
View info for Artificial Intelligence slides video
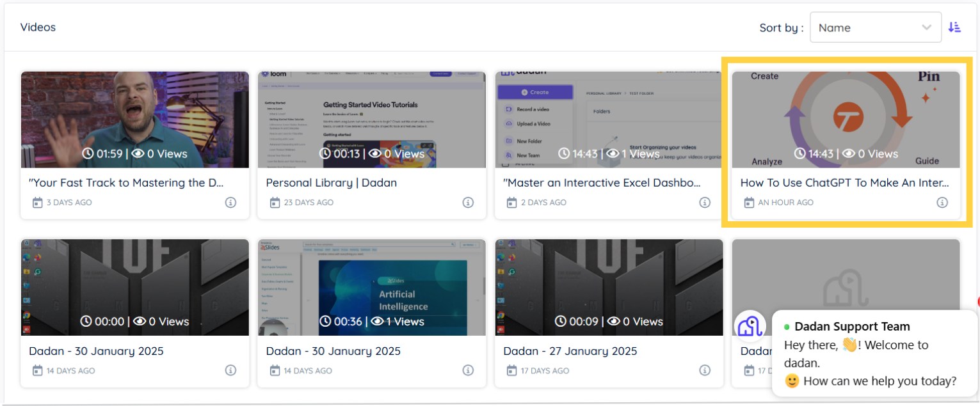468,371
